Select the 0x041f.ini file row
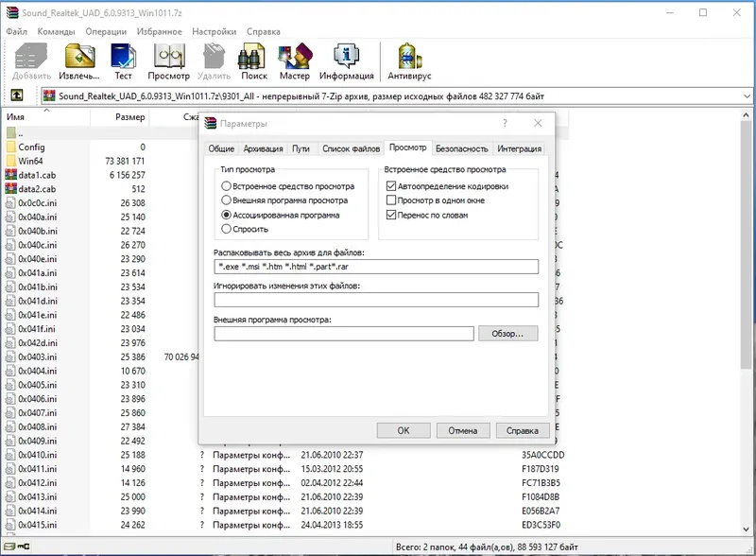This screenshot has height=556, width=756. 101,329
